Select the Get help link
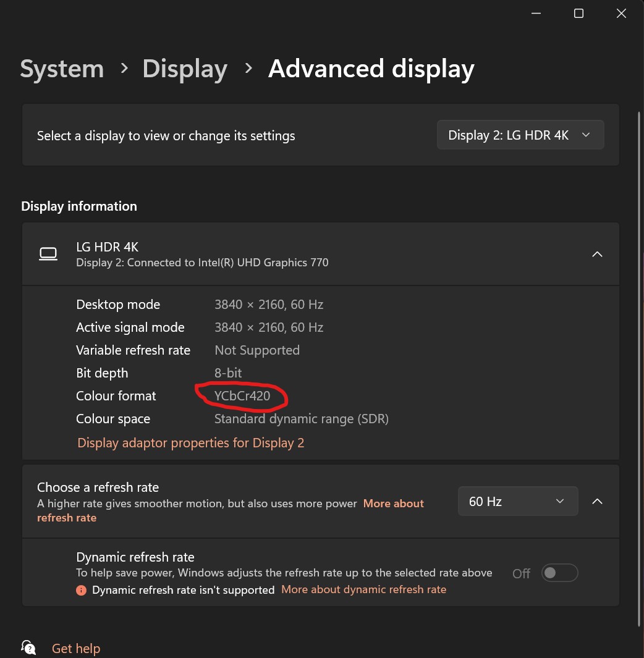Image resolution: width=644 pixels, height=658 pixels. (75, 648)
